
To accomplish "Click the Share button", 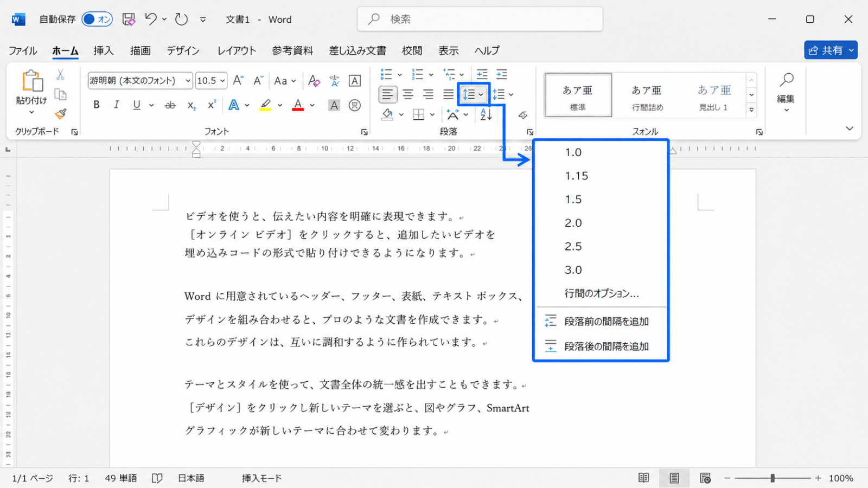I will click(831, 50).
